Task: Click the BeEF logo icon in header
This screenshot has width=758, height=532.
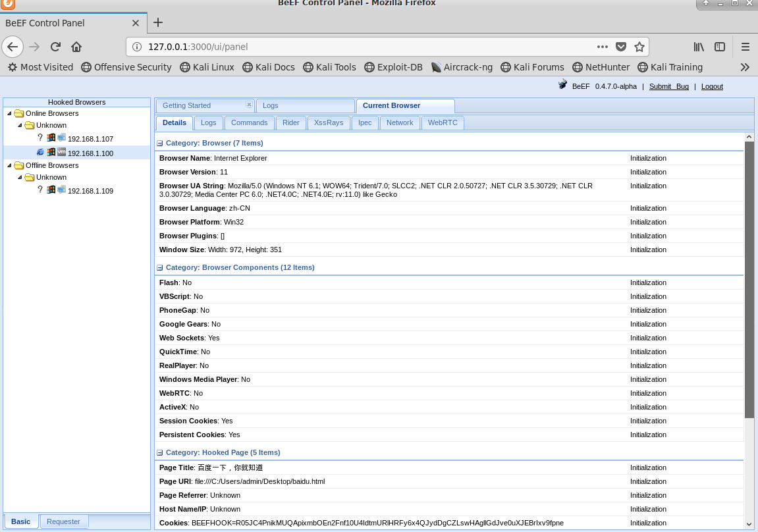Action: pyautogui.click(x=562, y=84)
